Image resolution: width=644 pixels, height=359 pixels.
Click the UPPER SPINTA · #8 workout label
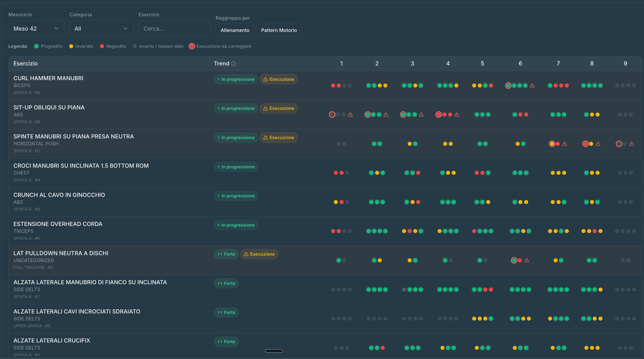[x=32, y=326]
